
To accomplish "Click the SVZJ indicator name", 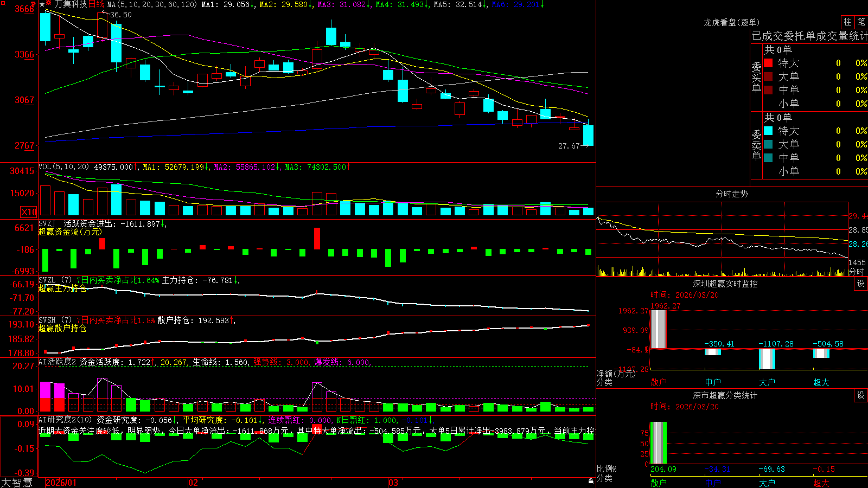I will (47, 223).
